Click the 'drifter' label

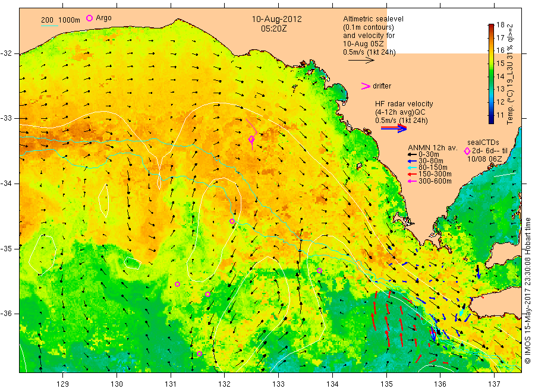click(x=382, y=86)
